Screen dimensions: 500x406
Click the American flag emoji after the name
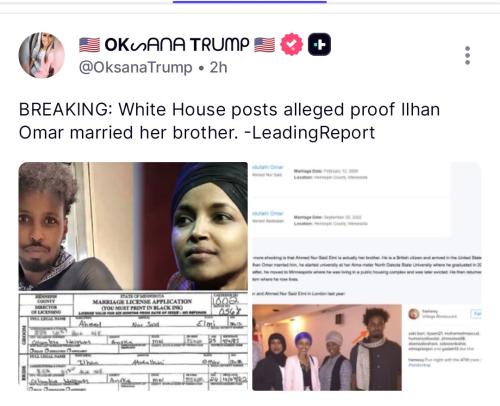[x=265, y=44]
